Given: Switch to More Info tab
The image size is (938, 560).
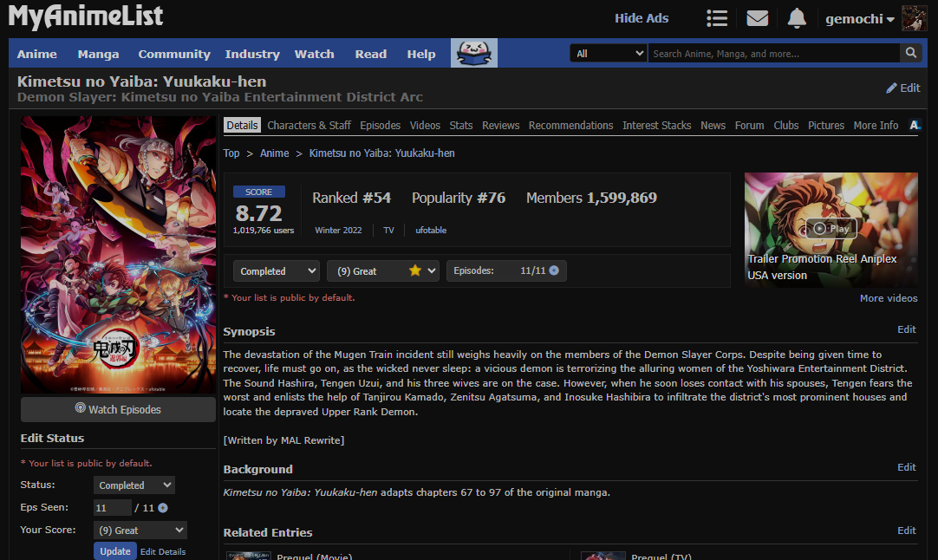Looking at the screenshot, I should (876, 125).
